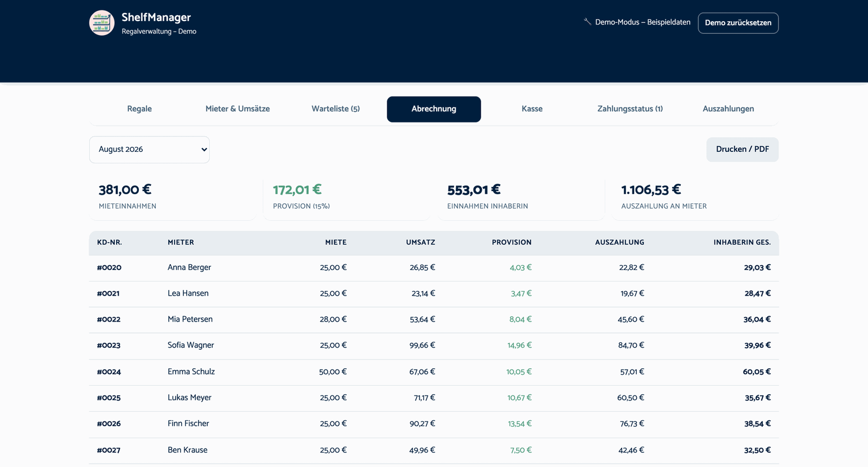Click the 553,01 € Einnahmen Inhaberin figure

coord(474,190)
